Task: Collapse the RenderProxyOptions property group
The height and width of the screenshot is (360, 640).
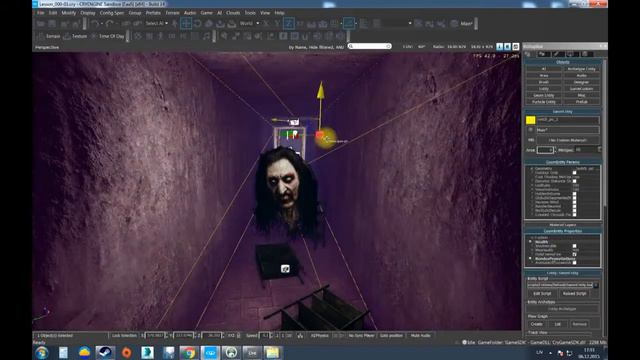Action: tap(531, 258)
